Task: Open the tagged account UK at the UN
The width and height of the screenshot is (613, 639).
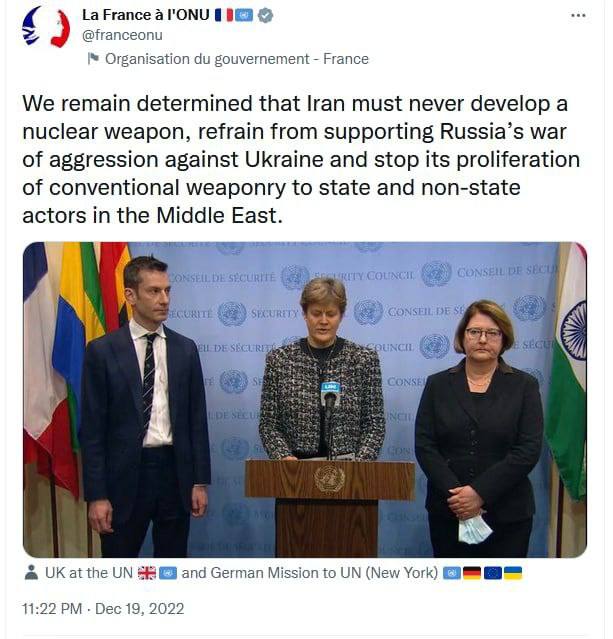Action: pyautogui.click(x=89, y=573)
